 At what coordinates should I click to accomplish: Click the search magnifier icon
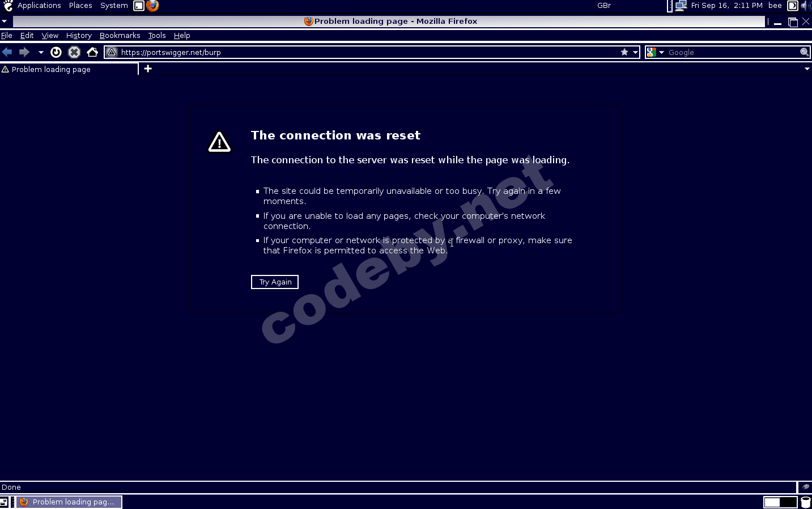804,52
